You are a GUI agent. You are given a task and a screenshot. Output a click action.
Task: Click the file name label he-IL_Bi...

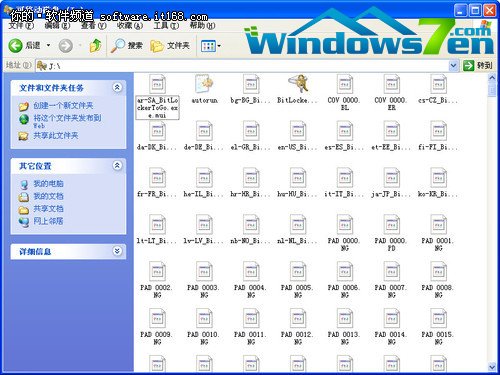pos(204,194)
